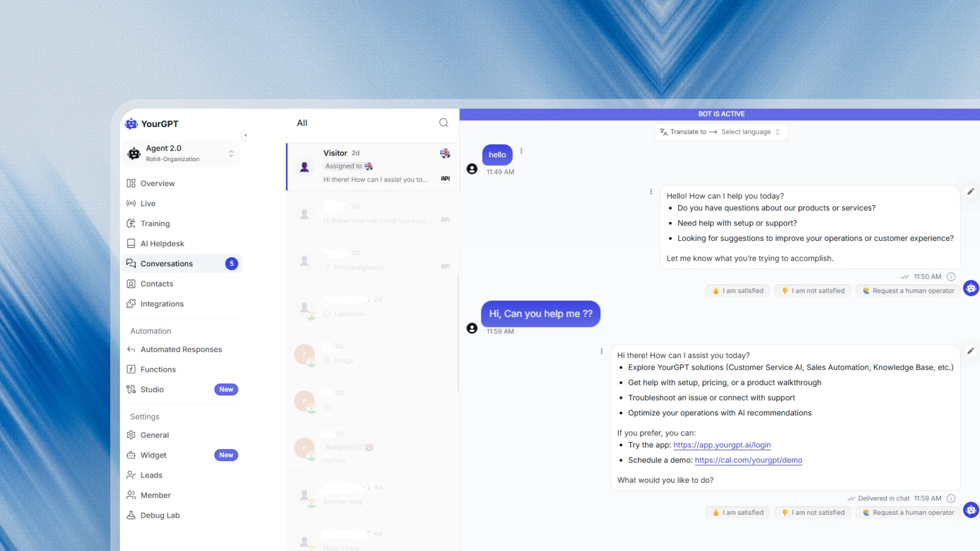Click the edit pencil on first bot reply

coord(970,192)
